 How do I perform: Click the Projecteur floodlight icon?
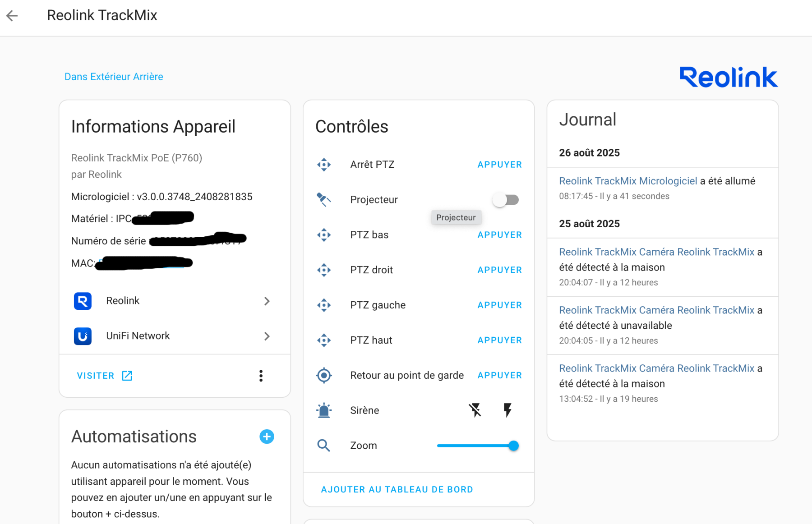click(x=324, y=200)
